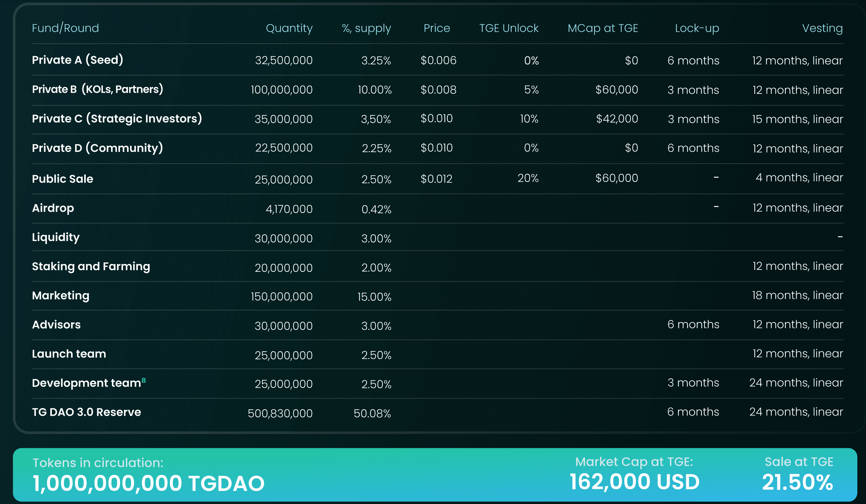
Task: Click supply value 3,50%
Action: coord(376,119)
